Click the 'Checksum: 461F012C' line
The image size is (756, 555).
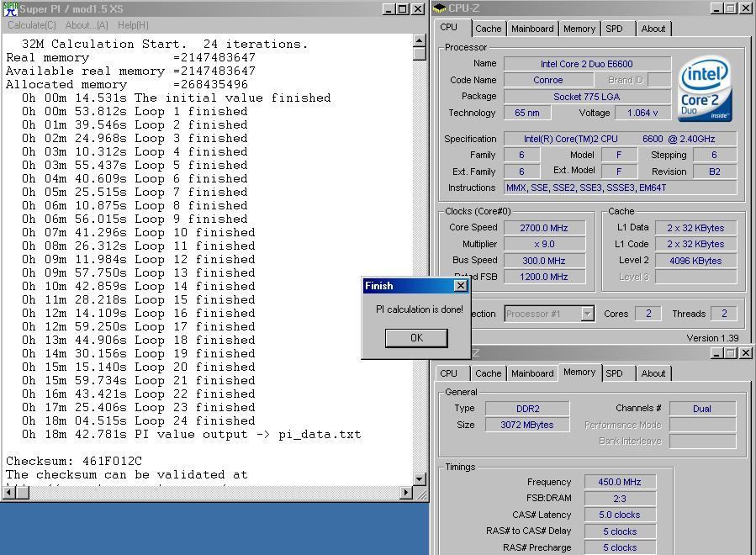[x=74, y=461]
